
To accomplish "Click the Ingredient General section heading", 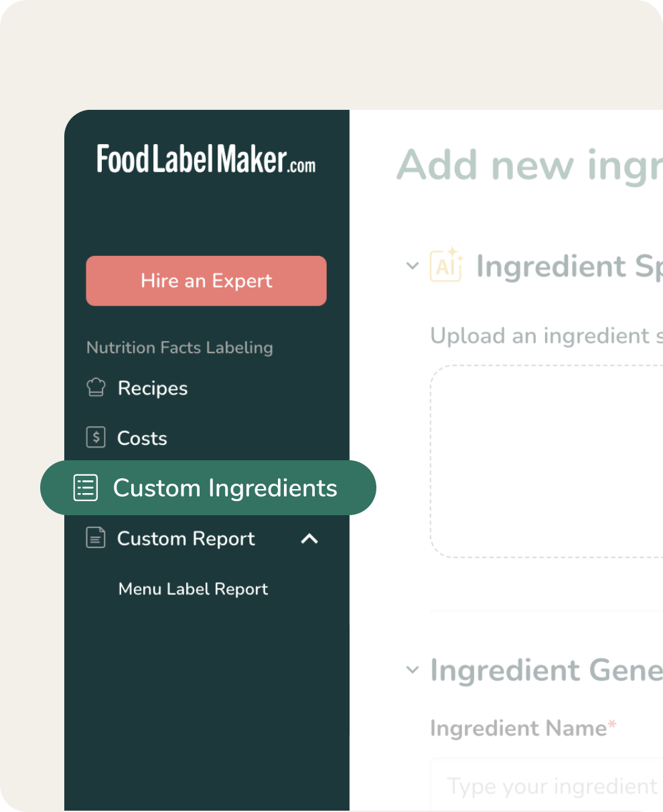I will coord(546,670).
